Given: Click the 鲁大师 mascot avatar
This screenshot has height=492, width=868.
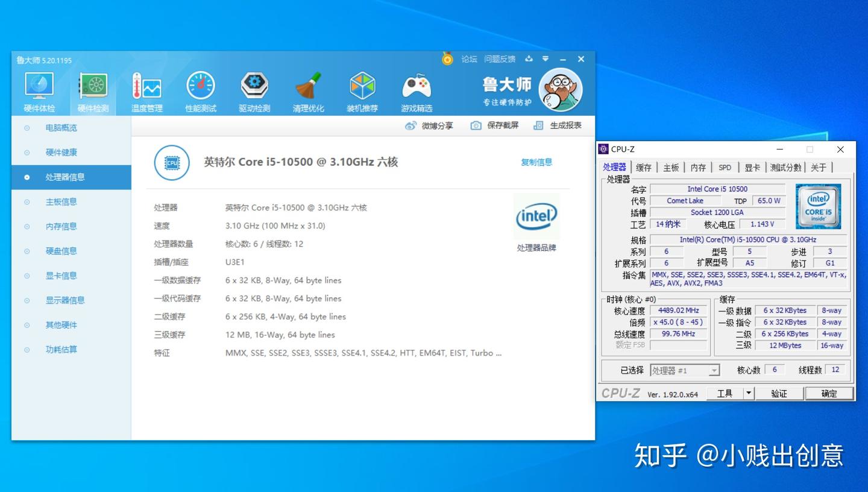Looking at the screenshot, I should [x=560, y=89].
